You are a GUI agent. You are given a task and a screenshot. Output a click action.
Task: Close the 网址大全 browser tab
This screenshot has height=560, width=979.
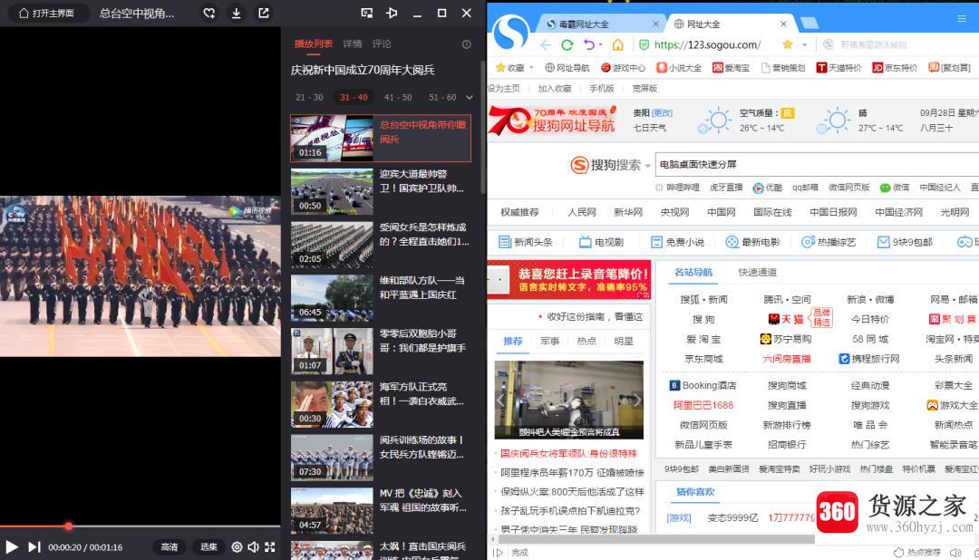(783, 24)
